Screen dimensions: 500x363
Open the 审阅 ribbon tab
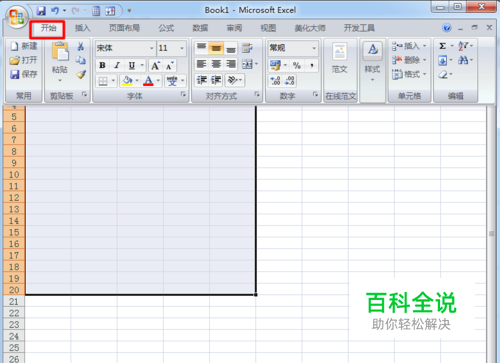(234, 28)
